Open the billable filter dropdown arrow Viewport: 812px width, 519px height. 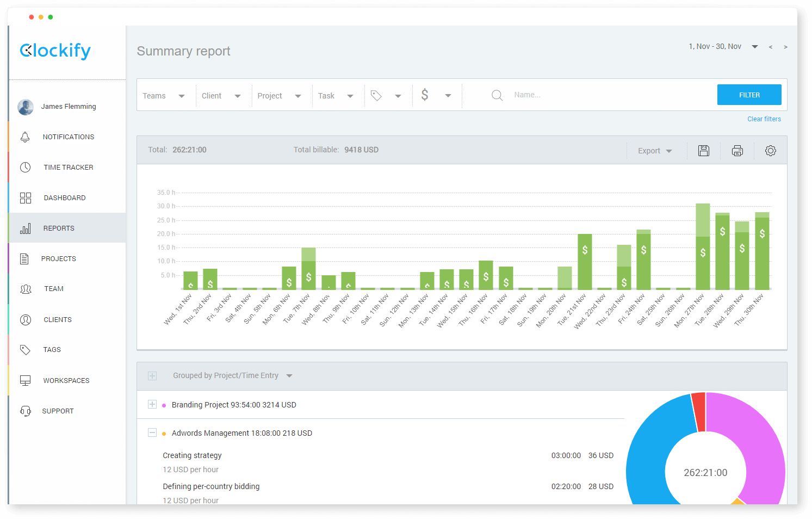point(448,96)
